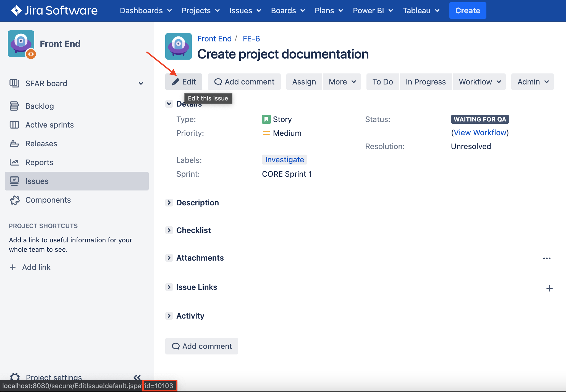Open Reports from the sidebar

point(39,162)
